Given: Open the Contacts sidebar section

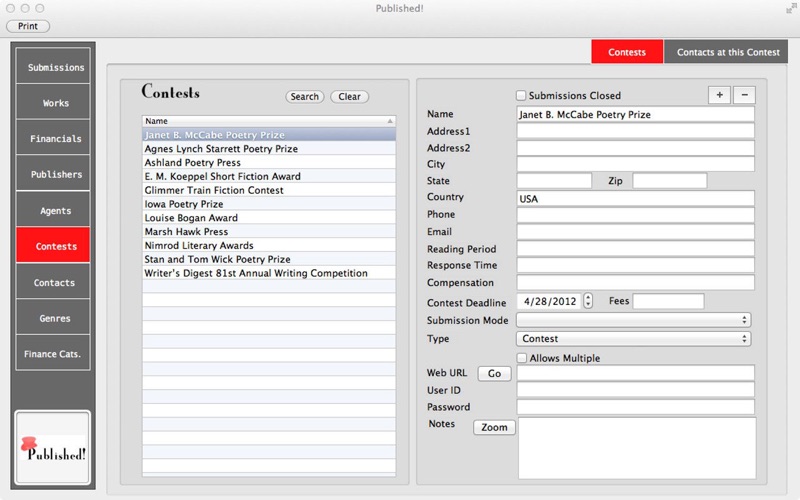Looking at the screenshot, I should pos(53,282).
